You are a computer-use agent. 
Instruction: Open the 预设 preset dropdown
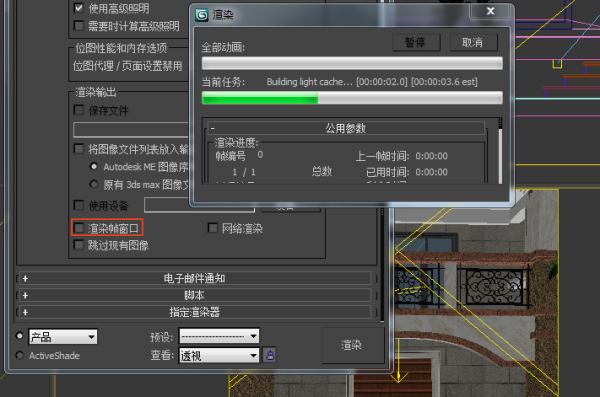pos(219,336)
